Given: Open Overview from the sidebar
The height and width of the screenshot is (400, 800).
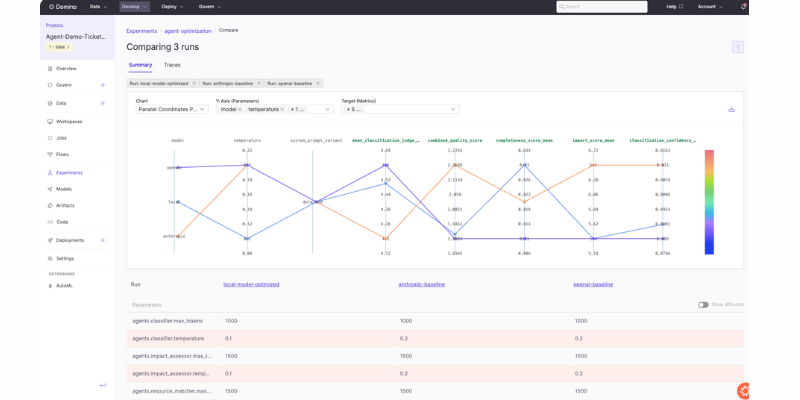Looking at the screenshot, I should [x=66, y=68].
